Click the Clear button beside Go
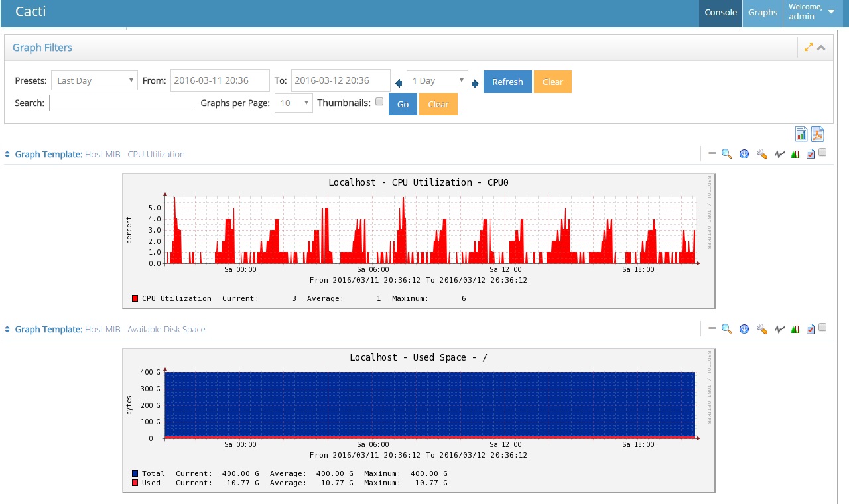The height and width of the screenshot is (504, 849). (x=438, y=104)
